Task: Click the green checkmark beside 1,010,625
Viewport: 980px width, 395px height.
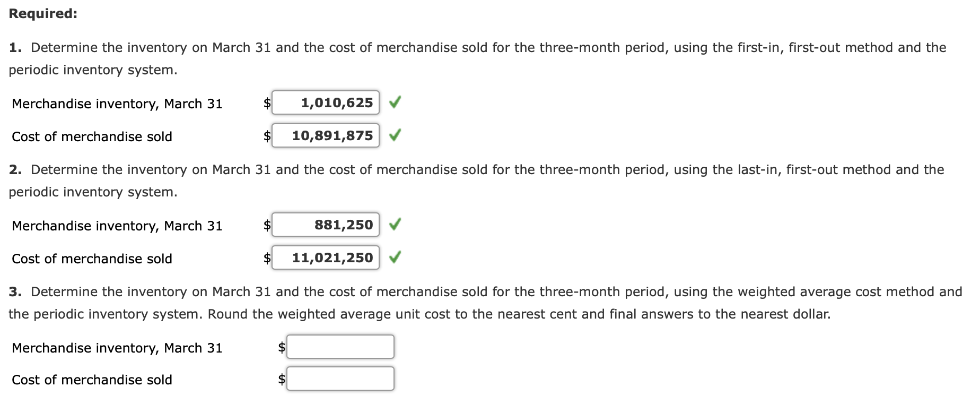Action: (x=397, y=103)
